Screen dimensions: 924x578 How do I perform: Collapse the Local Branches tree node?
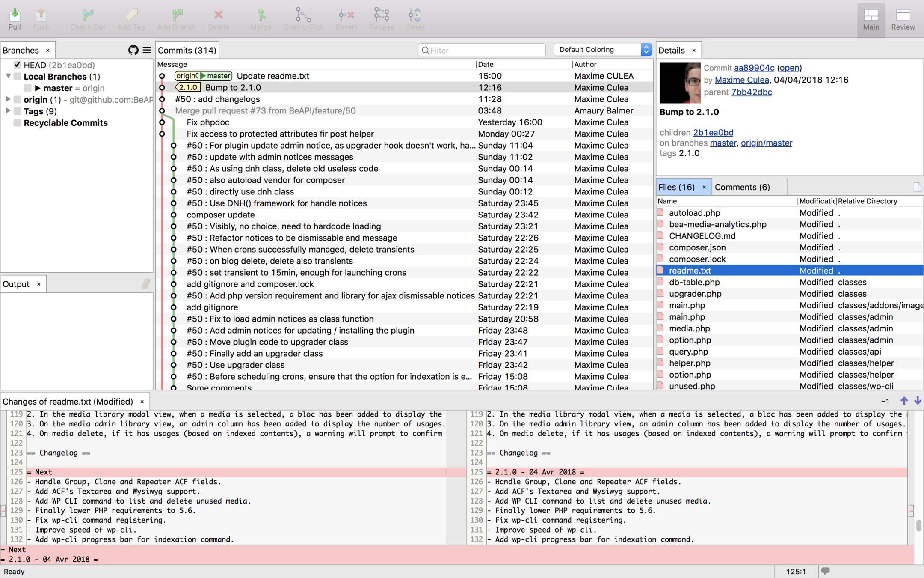8,76
